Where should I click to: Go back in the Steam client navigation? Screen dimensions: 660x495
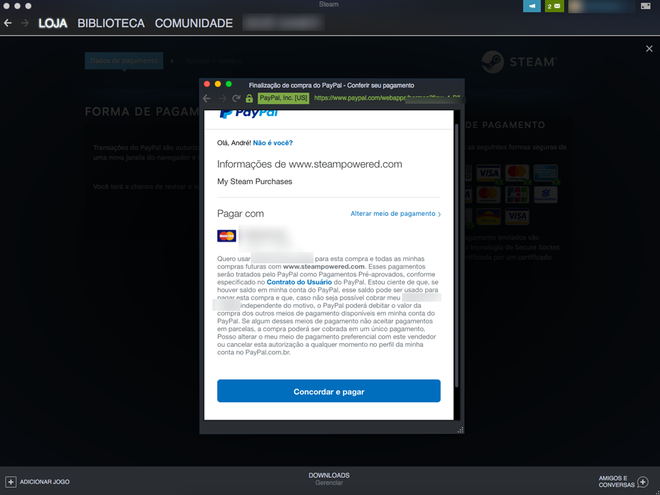8,23
